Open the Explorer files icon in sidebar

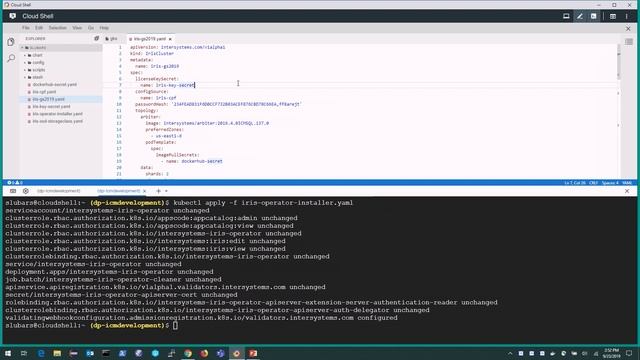coord(11,42)
